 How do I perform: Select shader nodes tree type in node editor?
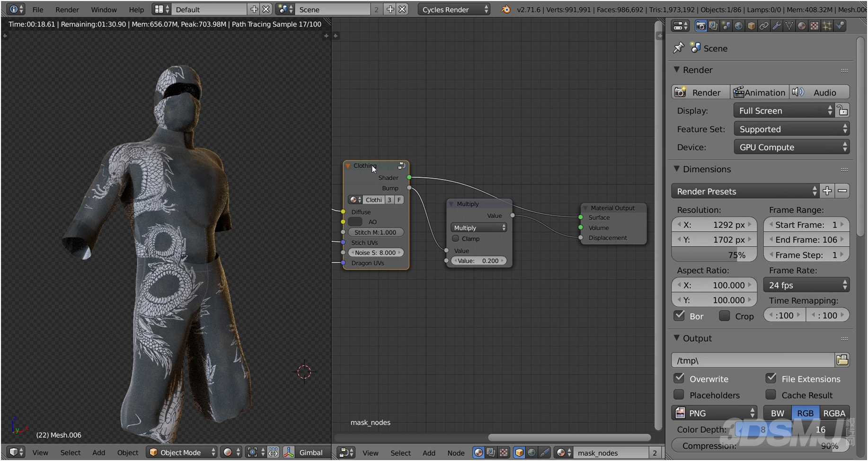pyautogui.click(x=478, y=452)
